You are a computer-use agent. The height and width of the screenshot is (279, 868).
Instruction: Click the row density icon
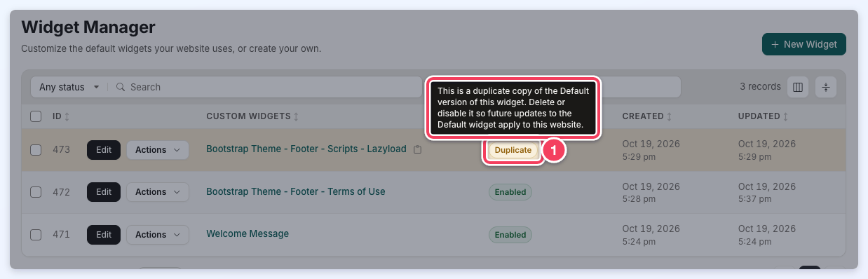[825, 87]
